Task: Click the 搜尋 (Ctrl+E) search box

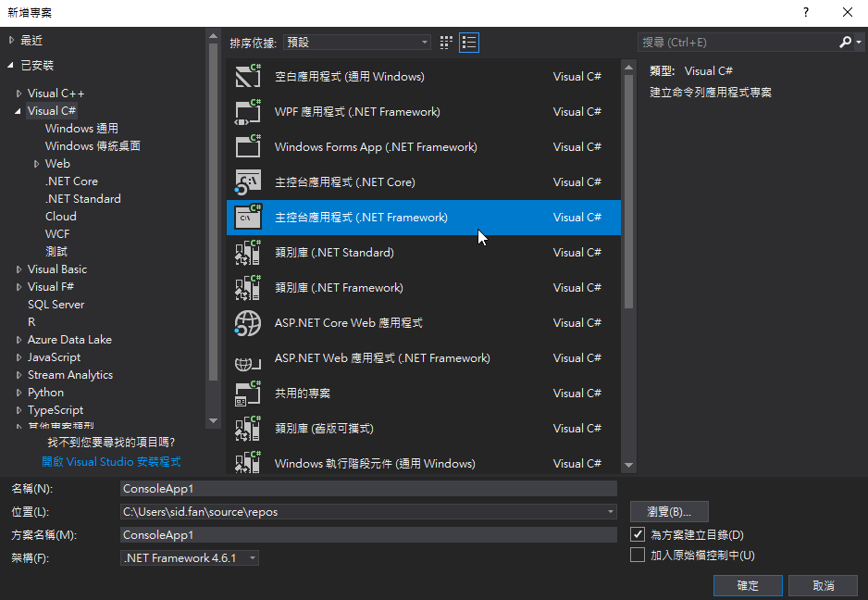Action: pos(739,42)
